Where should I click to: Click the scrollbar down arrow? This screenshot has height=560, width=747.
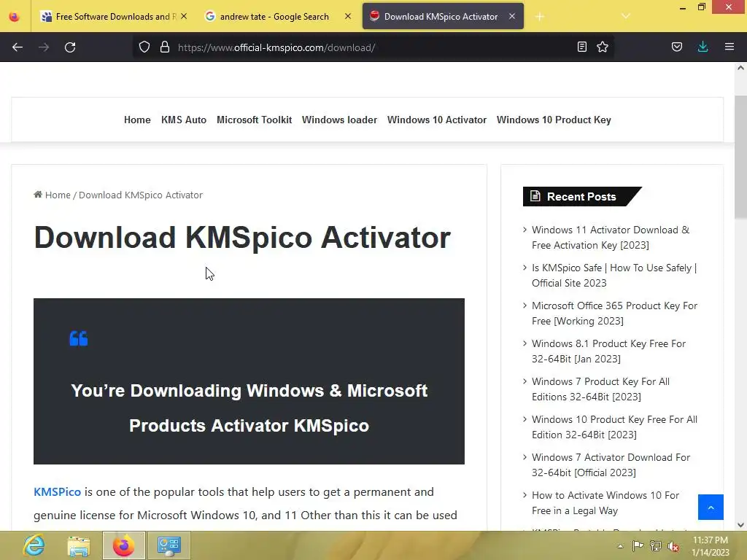[740, 525]
